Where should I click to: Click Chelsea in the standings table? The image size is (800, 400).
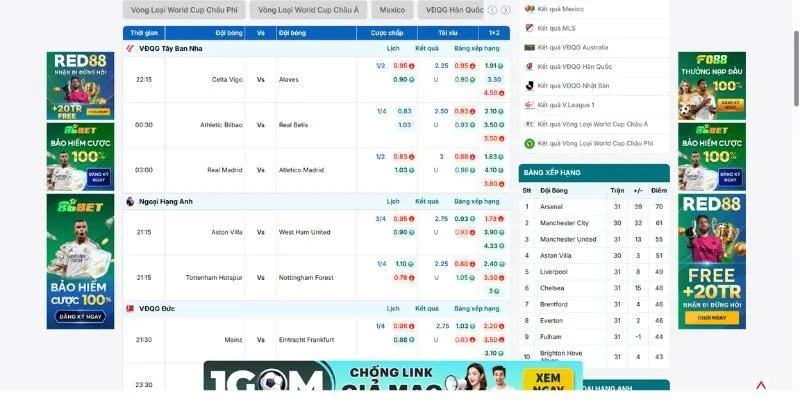coord(552,288)
